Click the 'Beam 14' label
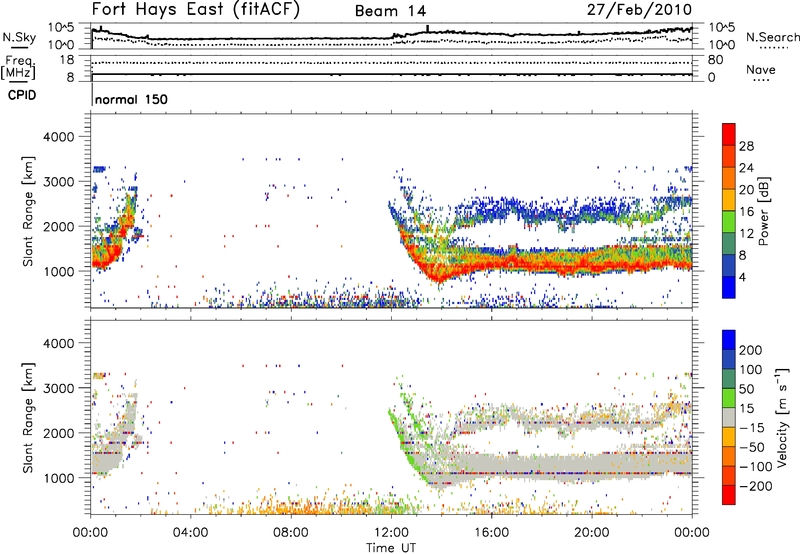Viewport: 800px width, 554px height. click(x=390, y=11)
